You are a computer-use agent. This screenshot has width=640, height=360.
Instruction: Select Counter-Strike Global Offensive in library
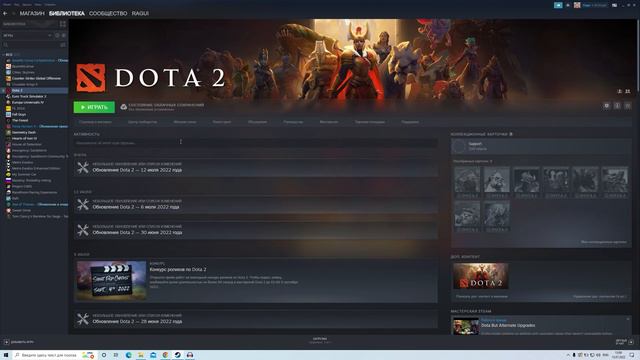click(x=36, y=78)
